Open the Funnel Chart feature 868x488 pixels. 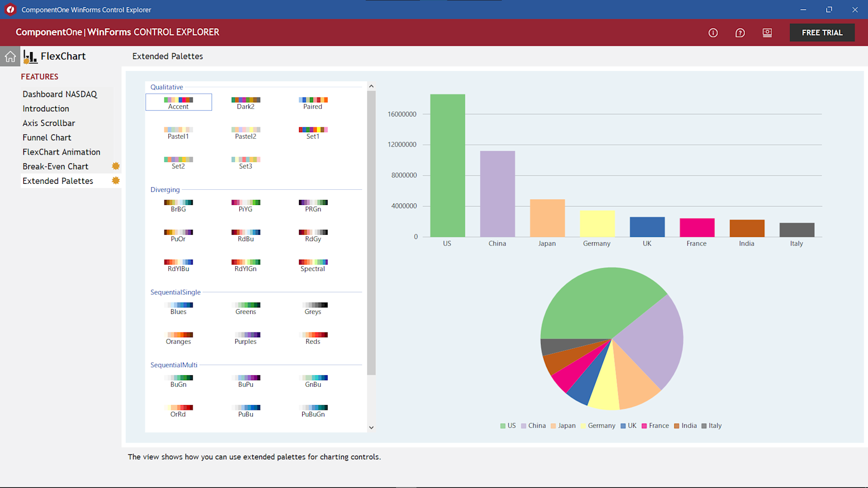click(47, 138)
